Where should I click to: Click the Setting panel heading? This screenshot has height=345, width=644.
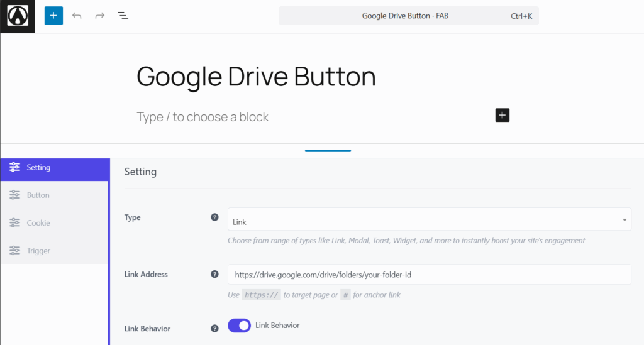pos(140,172)
